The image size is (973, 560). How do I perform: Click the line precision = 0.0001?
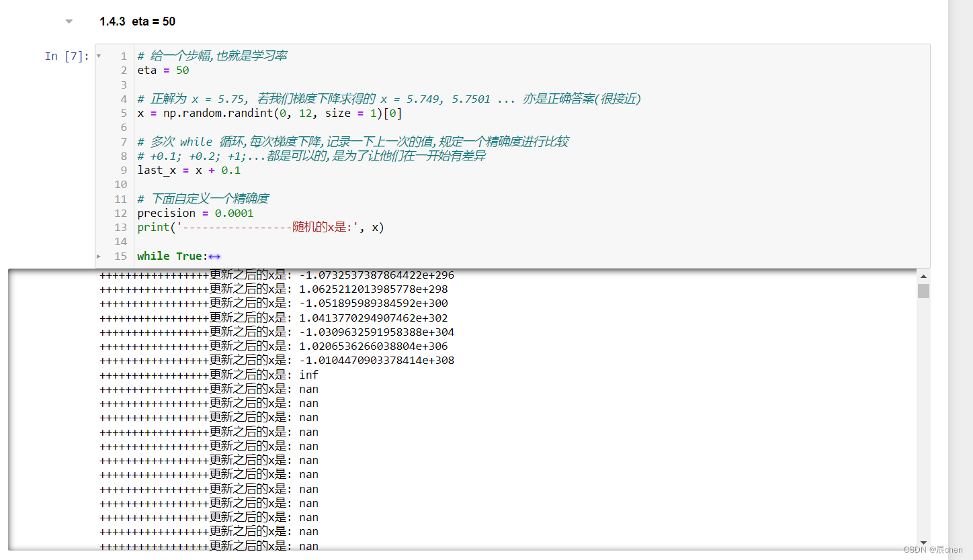click(x=196, y=213)
